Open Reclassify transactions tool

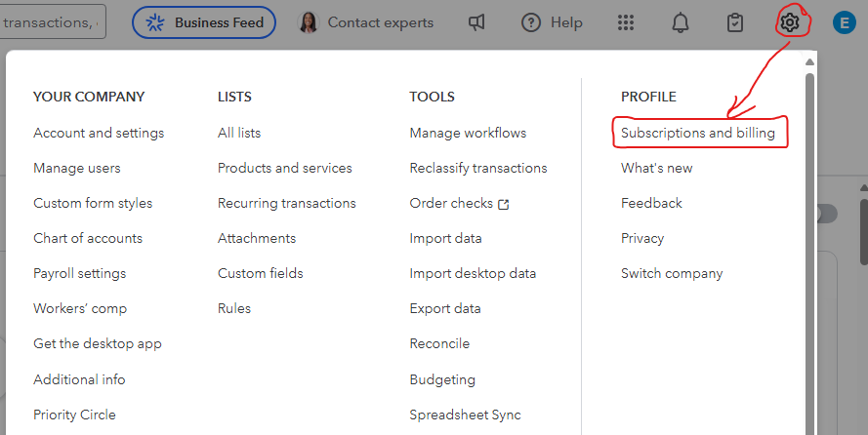click(x=478, y=168)
